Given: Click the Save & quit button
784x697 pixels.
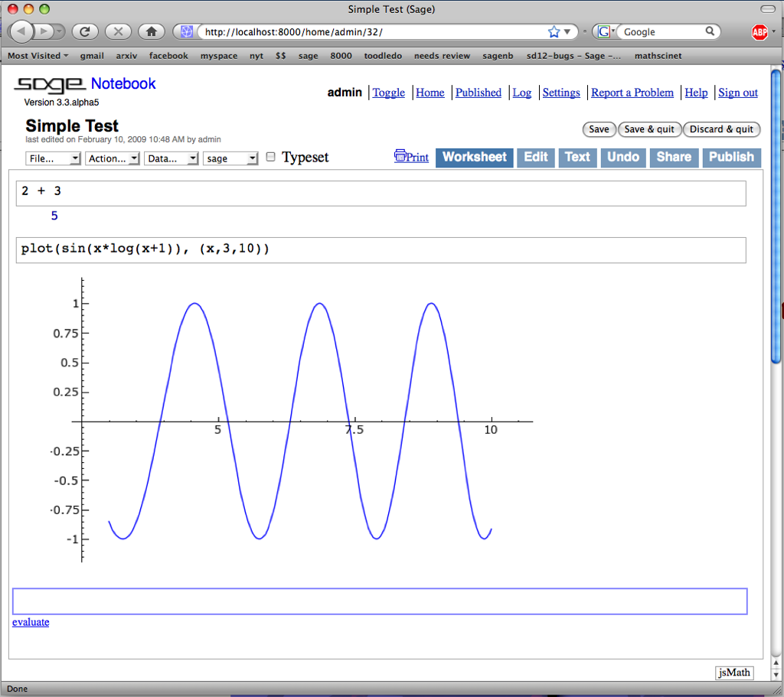Looking at the screenshot, I should (649, 129).
